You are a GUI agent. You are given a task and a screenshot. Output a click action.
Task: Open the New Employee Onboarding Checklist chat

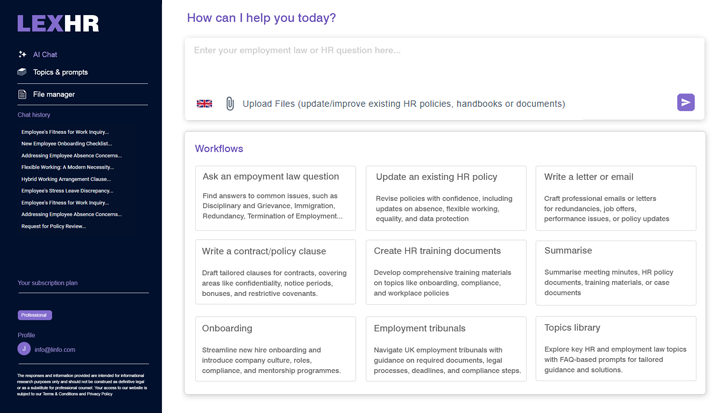[x=66, y=144]
